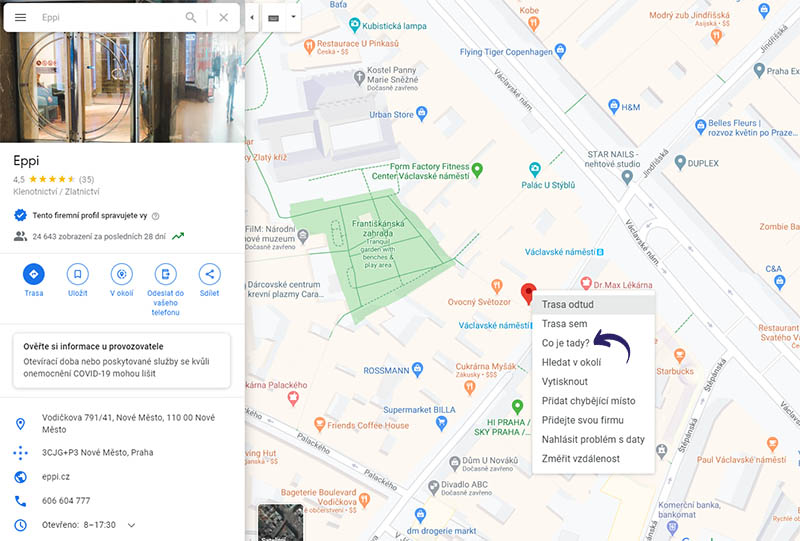Open the 35 reviews link
Viewport: 800px width, 541px height.
click(x=86, y=179)
